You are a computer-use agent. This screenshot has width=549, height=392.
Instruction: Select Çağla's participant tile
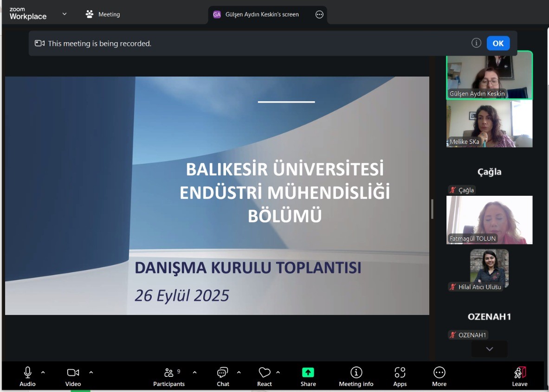pyautogui.click(x=489, y=172)
